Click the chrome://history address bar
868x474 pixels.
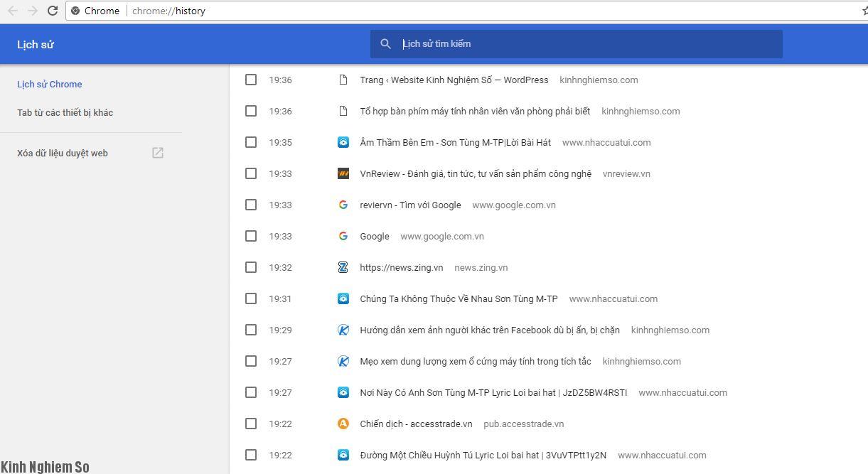462,11
